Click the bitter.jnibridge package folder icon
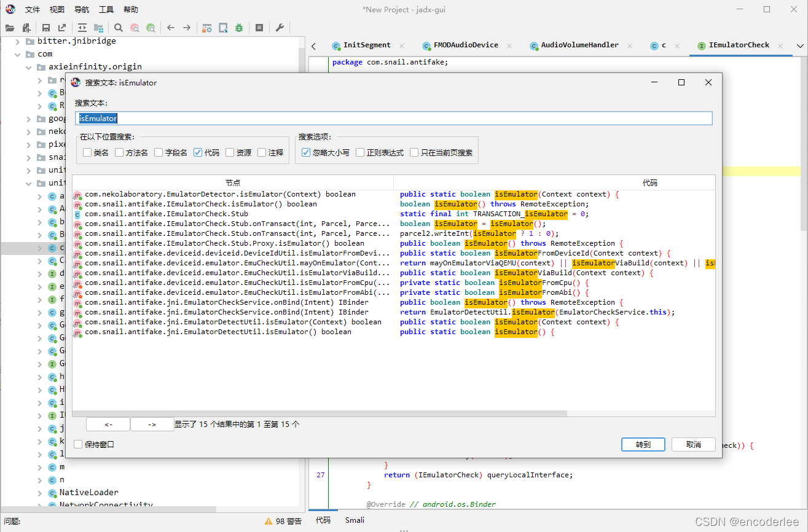This screenshot has width=808, height=532. (30, 41)
